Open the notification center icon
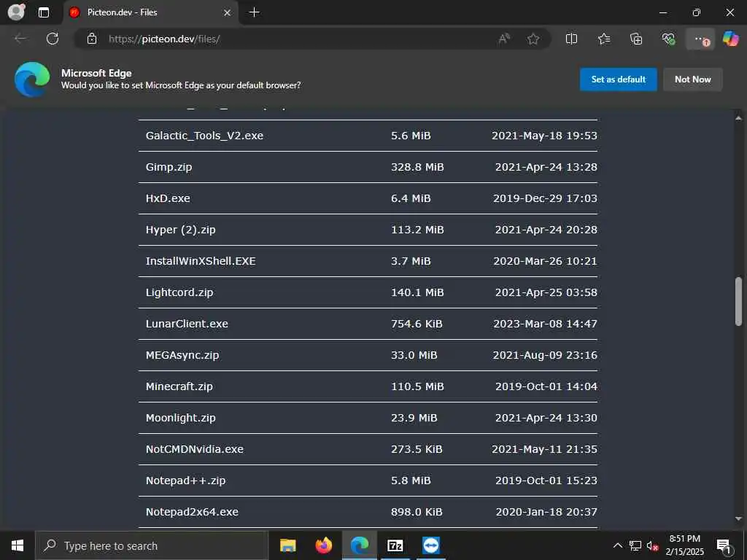747x560 pixels. click(724, 545)
